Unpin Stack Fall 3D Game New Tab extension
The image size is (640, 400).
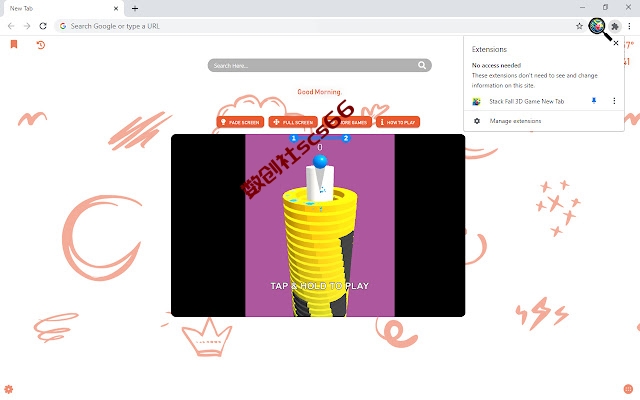(x=594, y=101)
